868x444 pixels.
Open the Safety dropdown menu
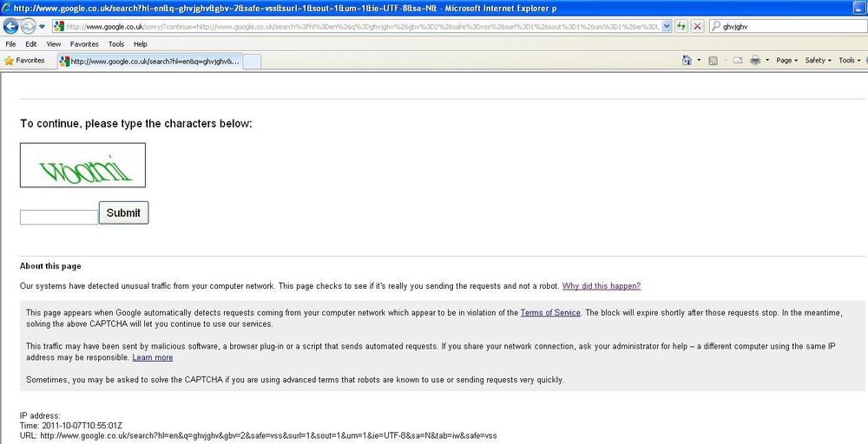(819, 60)
